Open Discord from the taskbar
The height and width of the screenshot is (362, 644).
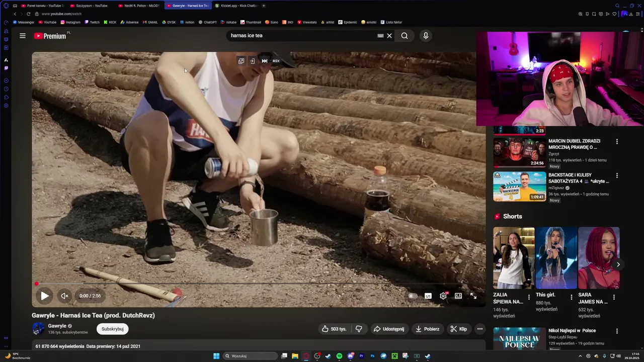point(351,356)
